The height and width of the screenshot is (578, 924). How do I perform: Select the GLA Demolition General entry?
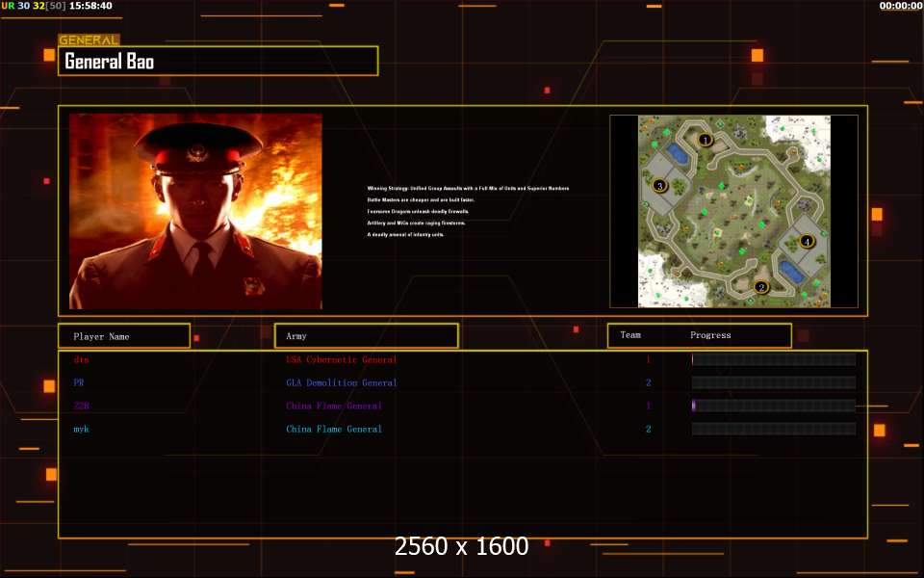(x=341, y=383)
